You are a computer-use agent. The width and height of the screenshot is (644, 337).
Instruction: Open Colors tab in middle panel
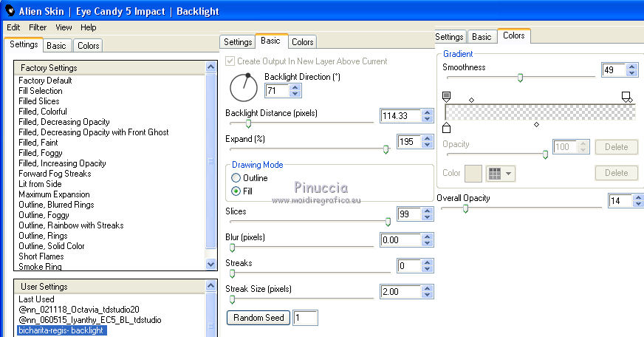(302, 42)
